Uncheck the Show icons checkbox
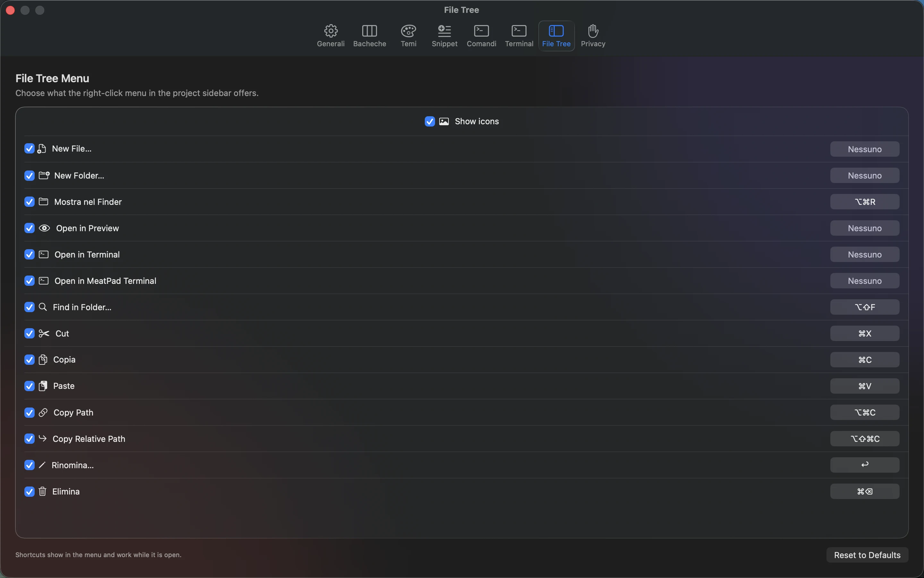The width and height of the screenshot is (924, 578). pos(430,121)
